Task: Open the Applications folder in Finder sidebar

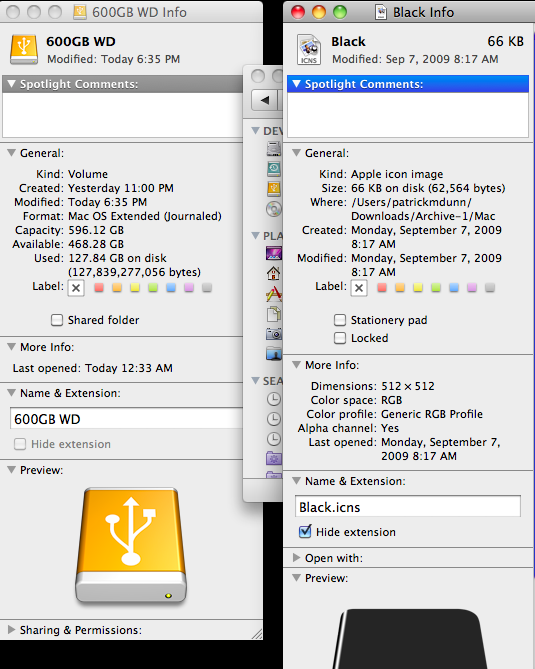Action: click(273, 294)
